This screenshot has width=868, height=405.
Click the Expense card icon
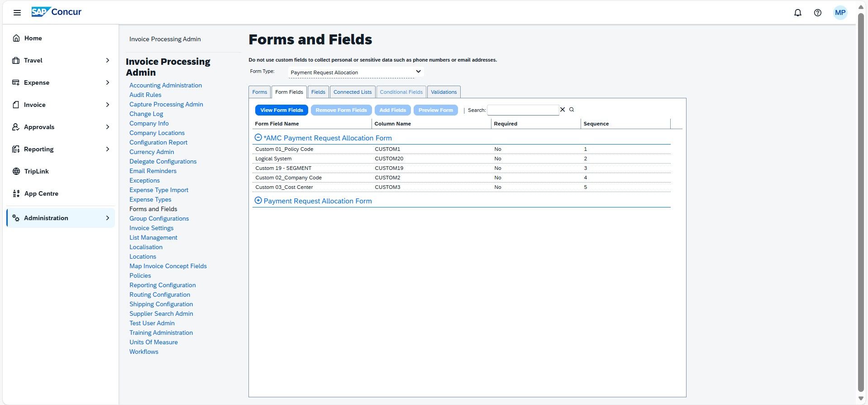(16, 82)
